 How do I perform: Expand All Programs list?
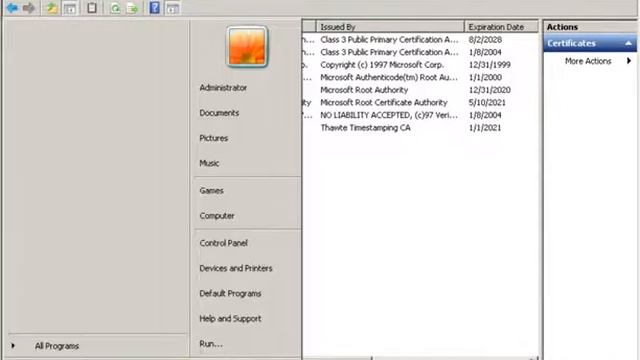pyautogui.click(x=56, y=346)
